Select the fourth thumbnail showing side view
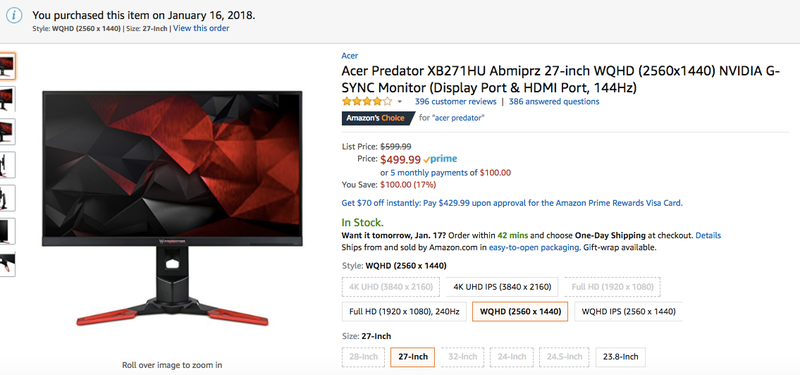 coord(7,165)
